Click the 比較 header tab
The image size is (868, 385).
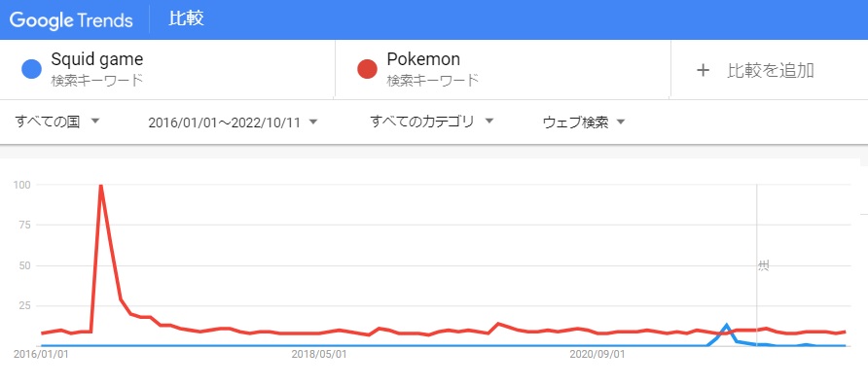[187, 18]
